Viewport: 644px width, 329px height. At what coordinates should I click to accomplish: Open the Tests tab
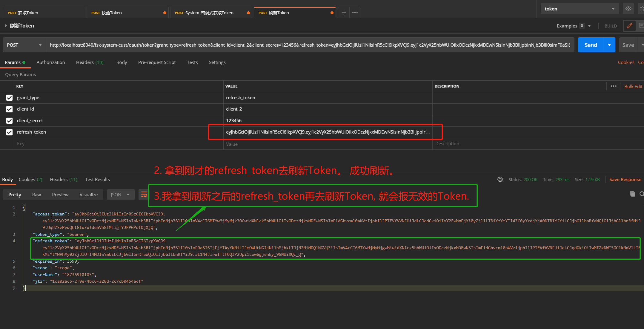point(192,62)
